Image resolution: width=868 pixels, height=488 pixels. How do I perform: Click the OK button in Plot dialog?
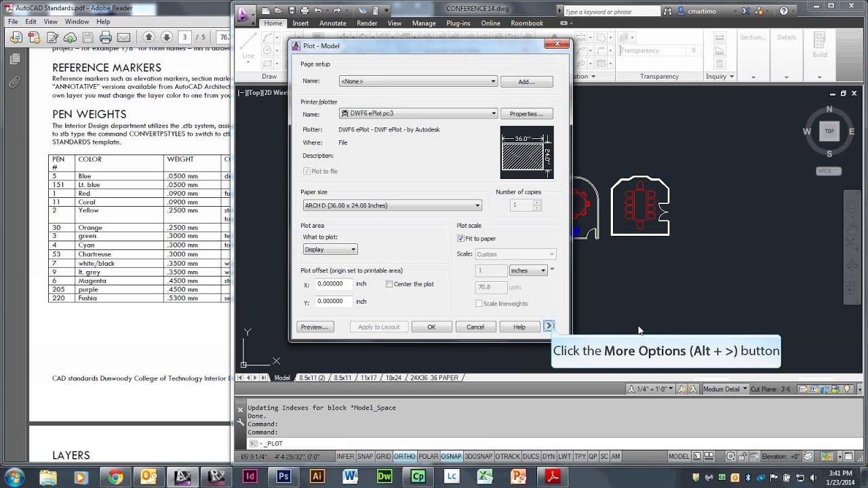coord(431,327)
